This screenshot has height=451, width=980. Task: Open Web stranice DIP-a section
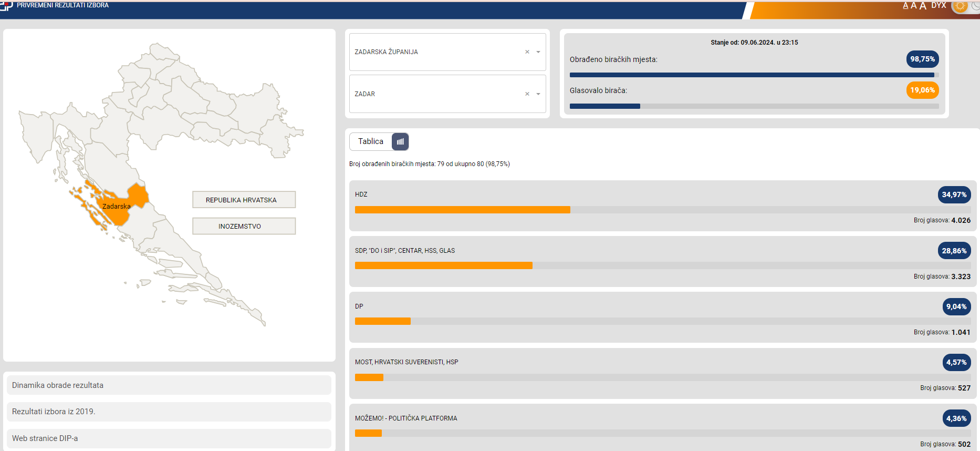point(169,438)
